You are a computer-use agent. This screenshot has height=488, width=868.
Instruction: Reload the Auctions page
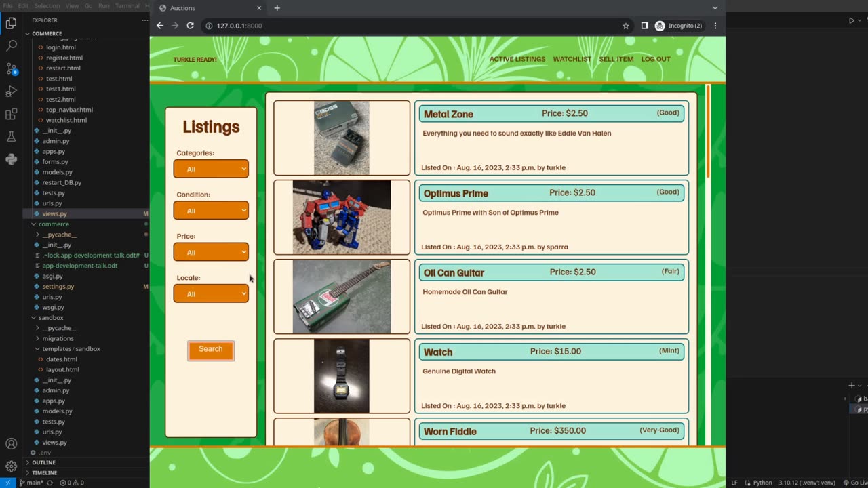pos(191,26)
